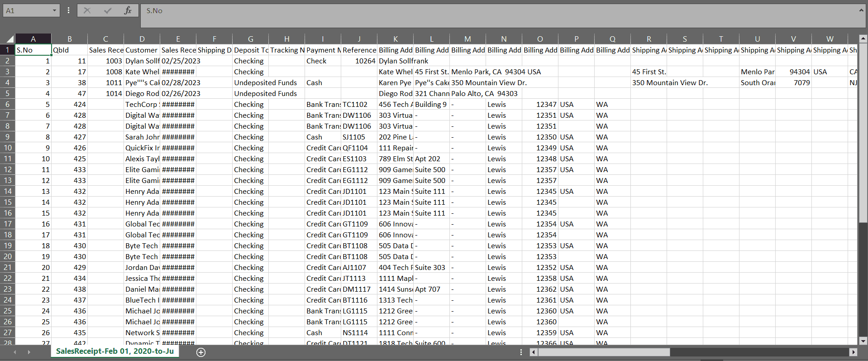Click reference cell TC1102
868x361 pixels.
359,104
